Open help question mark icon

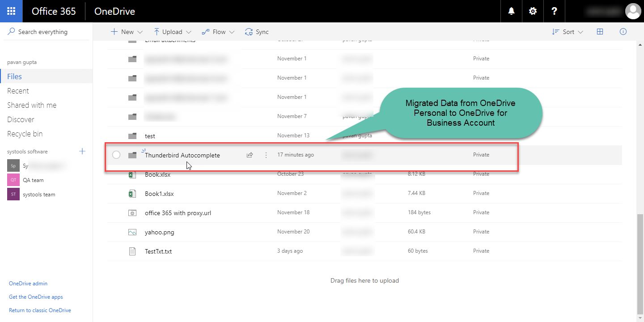click(x=554, y=11)
